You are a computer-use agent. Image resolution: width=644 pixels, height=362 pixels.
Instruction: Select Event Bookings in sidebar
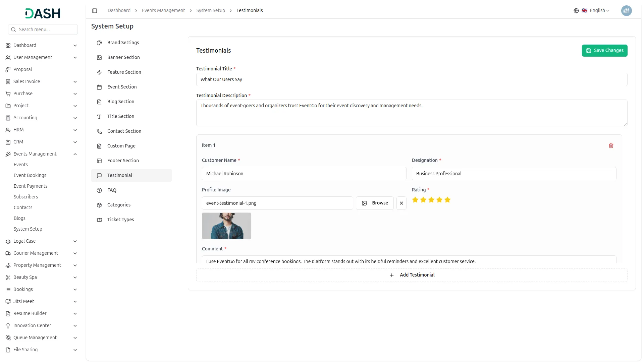click(x=30, y=176)
